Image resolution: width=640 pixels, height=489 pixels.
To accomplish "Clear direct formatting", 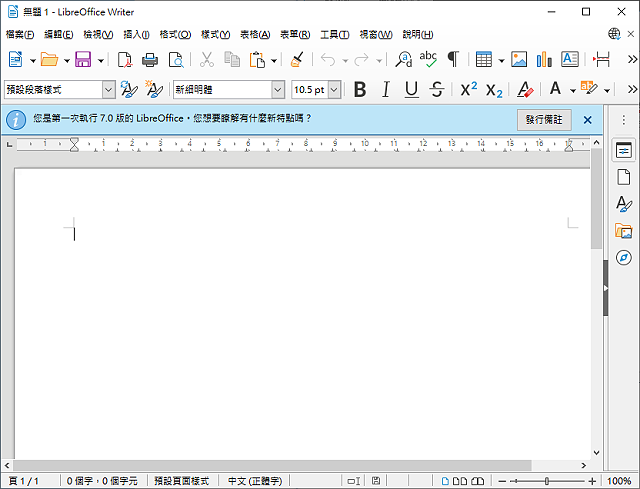I will point(525,89).
